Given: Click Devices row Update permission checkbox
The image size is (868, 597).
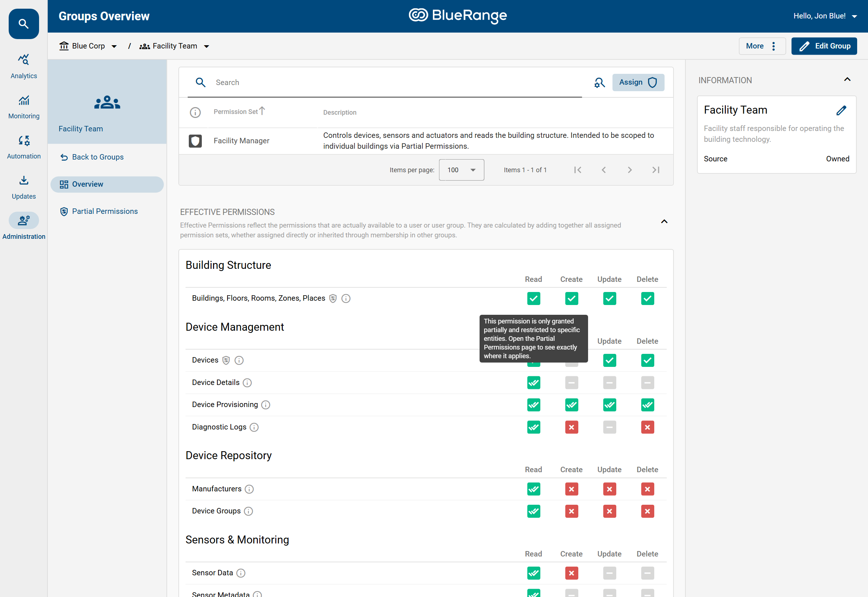Looking at the screenshot, I should pos(609,360).
